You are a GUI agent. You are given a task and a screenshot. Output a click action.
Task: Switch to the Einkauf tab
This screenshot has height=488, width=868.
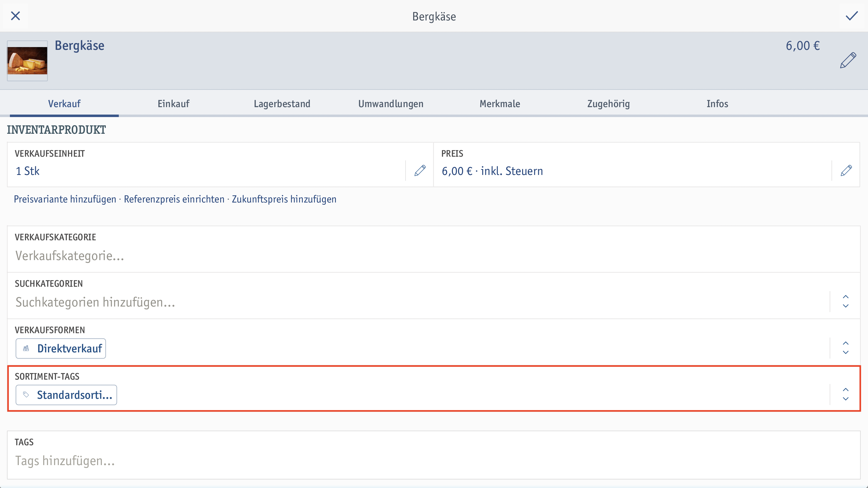click(x=173, y=103)
